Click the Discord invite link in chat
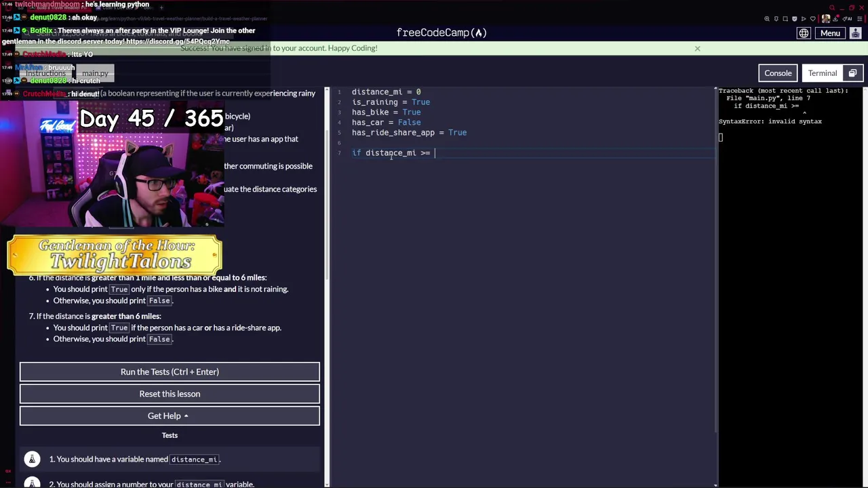 point(177,41)
